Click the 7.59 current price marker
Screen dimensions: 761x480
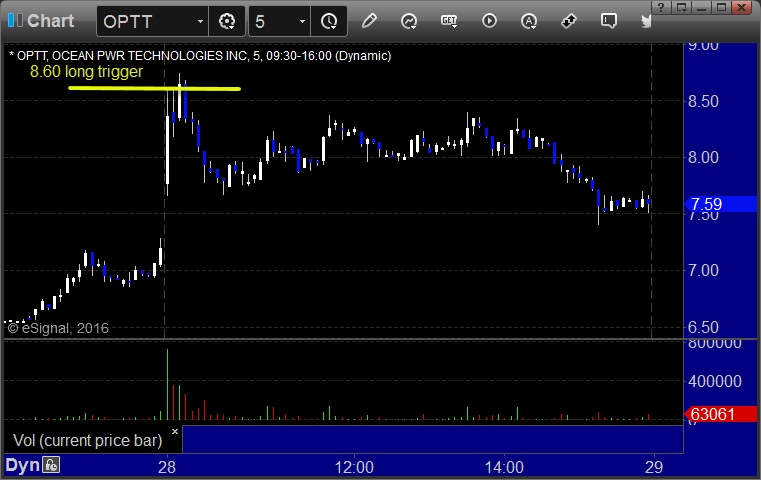tap(721, 204)
